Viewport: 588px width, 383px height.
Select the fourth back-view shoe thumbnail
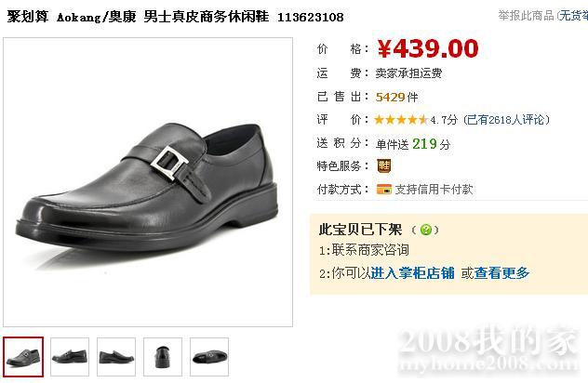point(163,357)
